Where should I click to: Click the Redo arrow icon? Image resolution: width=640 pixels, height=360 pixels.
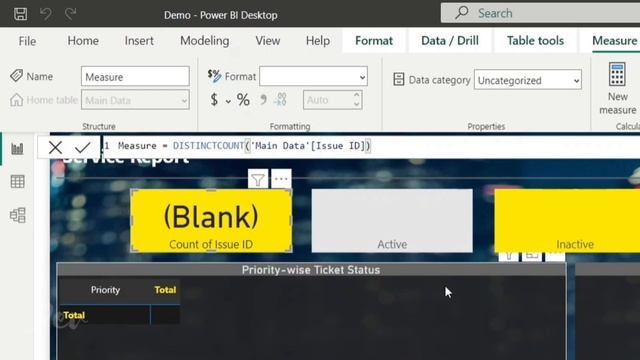(x=71, y=14)
